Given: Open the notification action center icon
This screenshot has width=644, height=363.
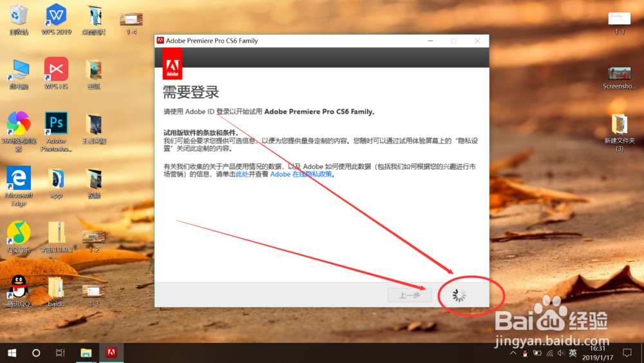Looking at the screenshot, I should [x=627, y=353].
